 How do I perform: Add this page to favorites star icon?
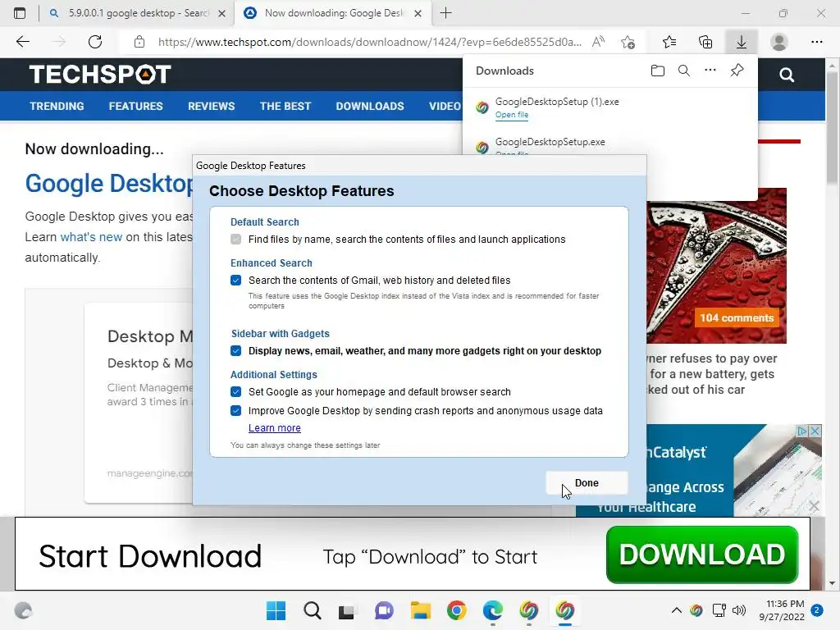(628, 42)
